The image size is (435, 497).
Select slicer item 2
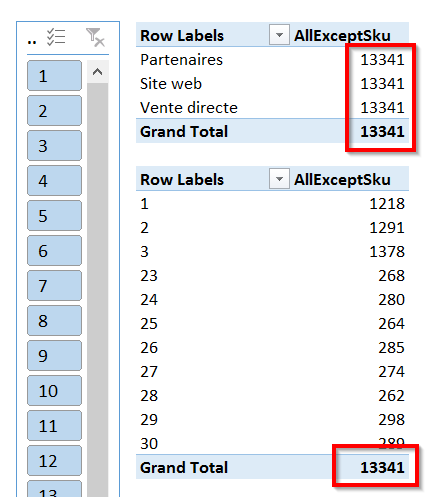(x=54, y=111)
